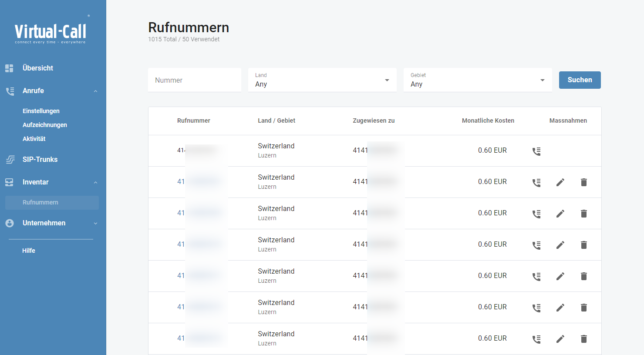
Task: Go to the Hilfe page
Action: click(29, 251)
